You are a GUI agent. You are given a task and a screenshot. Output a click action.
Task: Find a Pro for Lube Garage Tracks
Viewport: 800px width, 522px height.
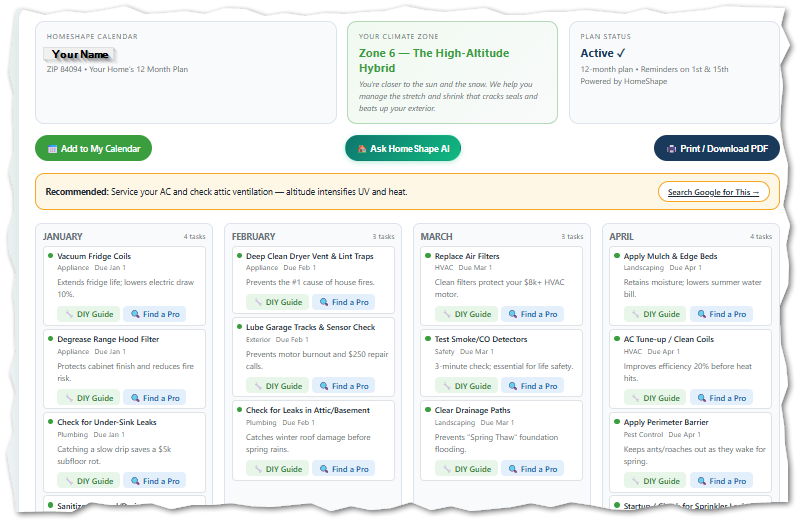343,386
